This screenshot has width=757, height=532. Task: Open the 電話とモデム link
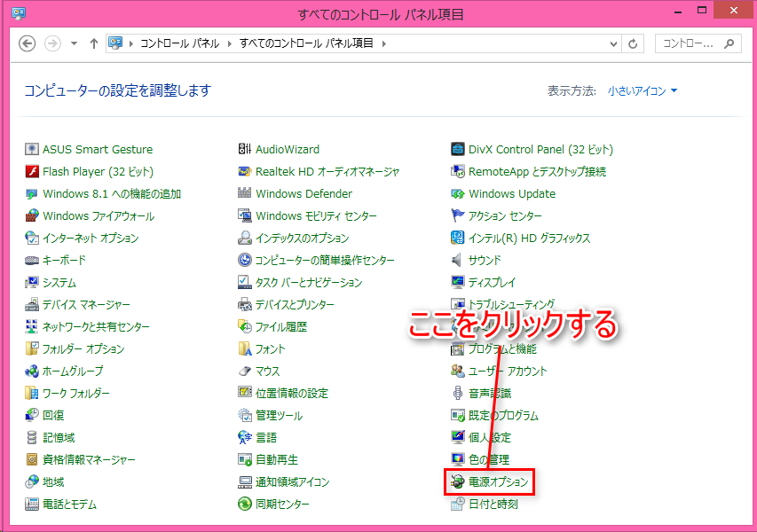click(69, 505)
